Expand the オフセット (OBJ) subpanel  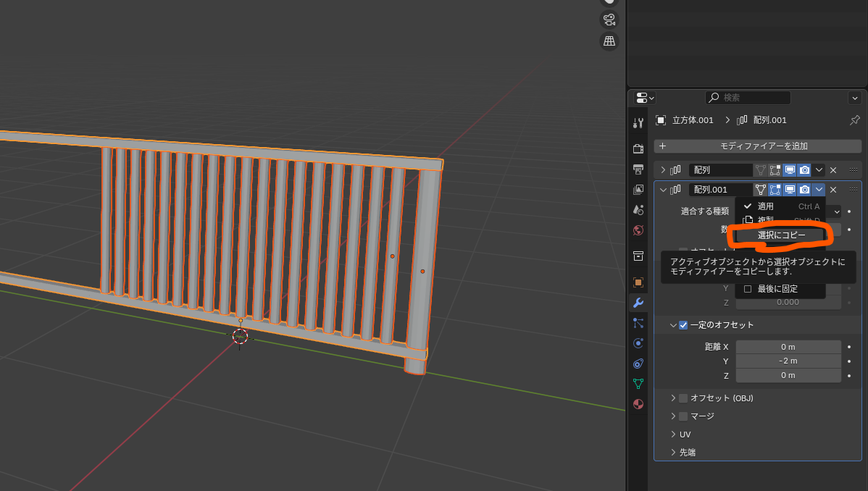(x=673, y=398)
